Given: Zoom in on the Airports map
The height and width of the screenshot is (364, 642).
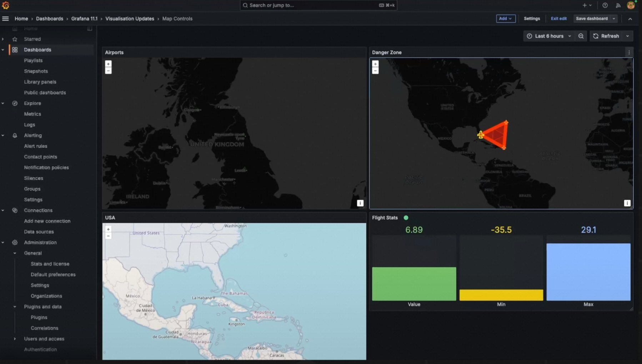Looking at the screenshot, I should coord(108,64).
